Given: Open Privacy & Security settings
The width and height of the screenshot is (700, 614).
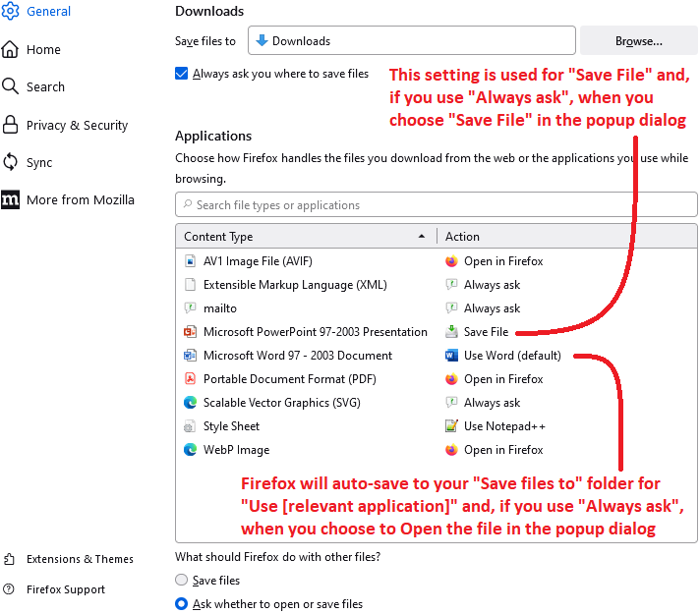Looking at the screenshot, I should coord(78,125).
